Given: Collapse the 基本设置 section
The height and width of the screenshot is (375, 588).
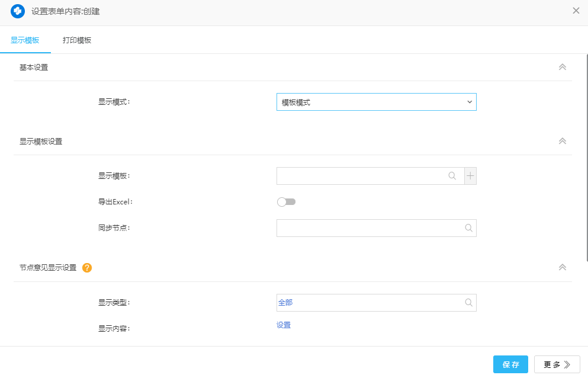Looking at the screenshot, I should (563, 68).
